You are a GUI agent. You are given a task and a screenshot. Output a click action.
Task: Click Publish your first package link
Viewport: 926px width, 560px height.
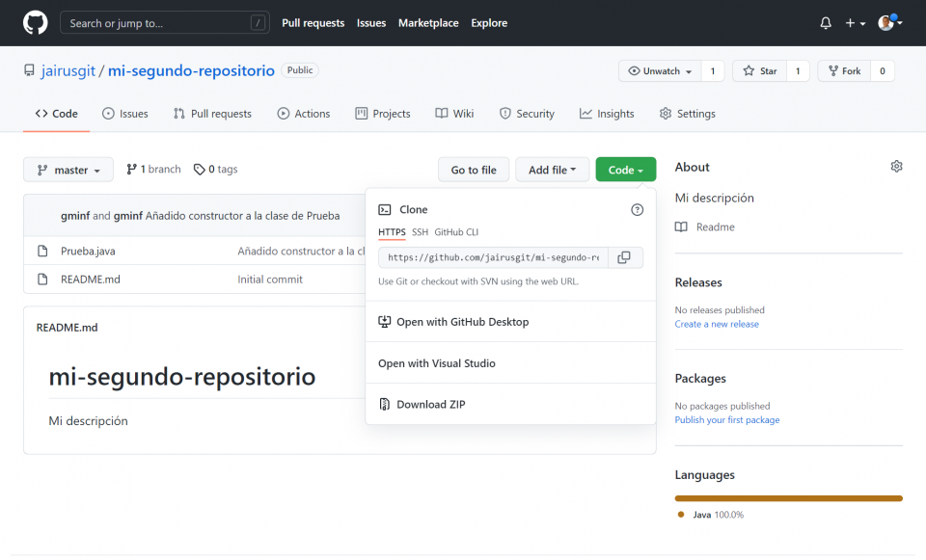click(727, 420)
